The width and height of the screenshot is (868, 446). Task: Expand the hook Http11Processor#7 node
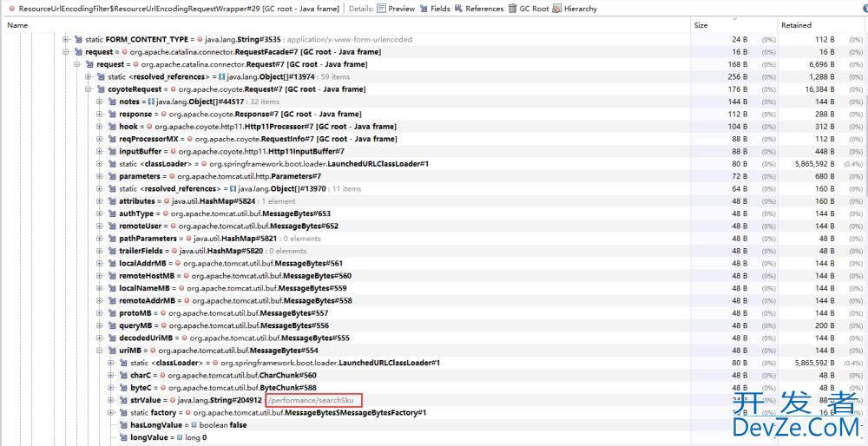pos(100,127)
